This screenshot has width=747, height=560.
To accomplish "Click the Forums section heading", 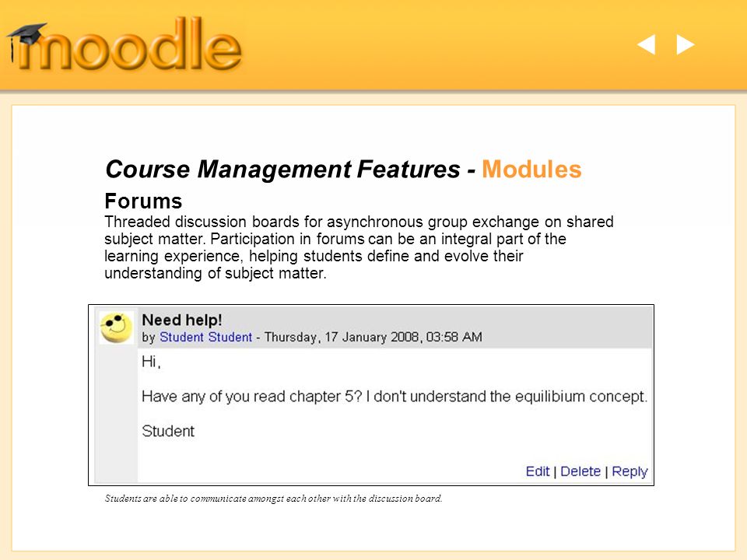I will click(x=143, y=201).
